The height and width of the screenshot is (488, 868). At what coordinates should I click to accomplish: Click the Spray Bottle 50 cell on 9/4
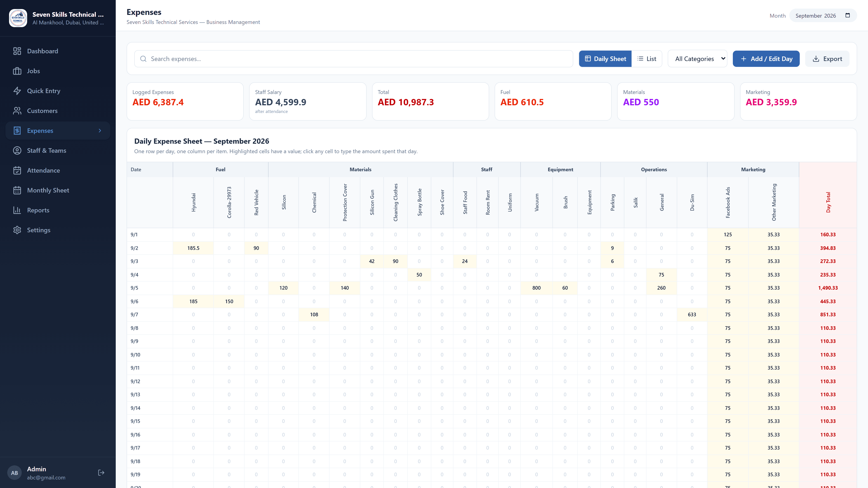[x=419, y=275]
